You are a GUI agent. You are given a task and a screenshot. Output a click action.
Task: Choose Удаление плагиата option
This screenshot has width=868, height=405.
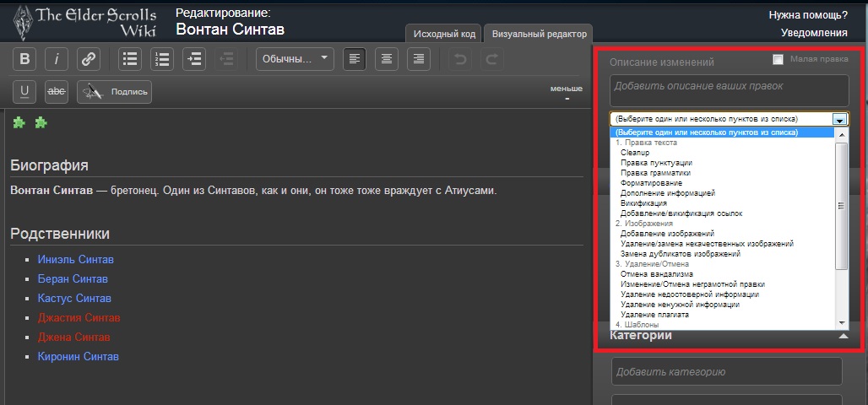(x=654, y=314)
